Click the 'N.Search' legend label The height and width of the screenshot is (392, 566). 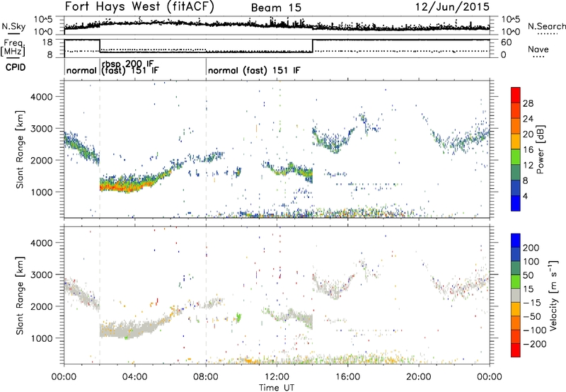pyautogui.click(x=546, y=26)
